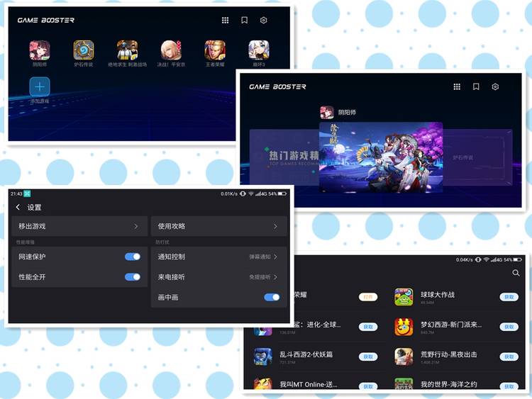532x399 pixels.
Task: Launch 绝地求生 刺激战场 game icon
Action: tap(127, 50)
